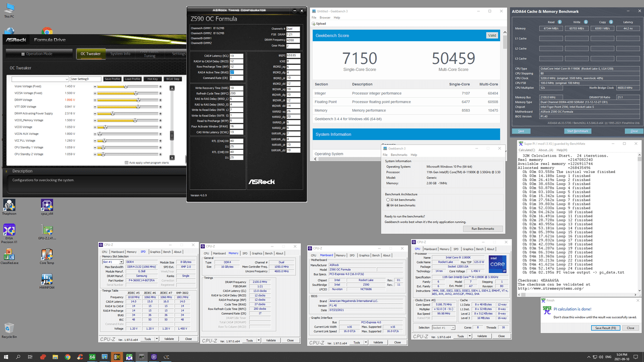Viewport: 644px width, 362px height.
Task: Click BCLK Step button
Action: tap(173, 79)
